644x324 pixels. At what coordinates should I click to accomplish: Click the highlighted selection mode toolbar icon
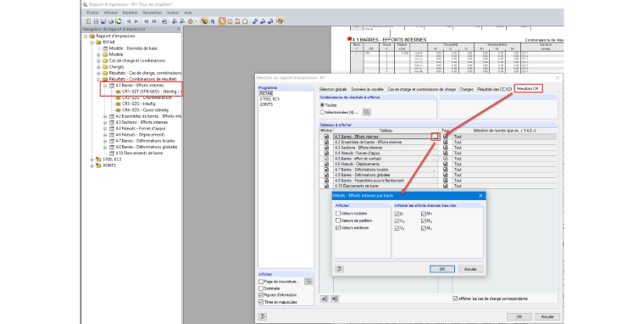204,21
